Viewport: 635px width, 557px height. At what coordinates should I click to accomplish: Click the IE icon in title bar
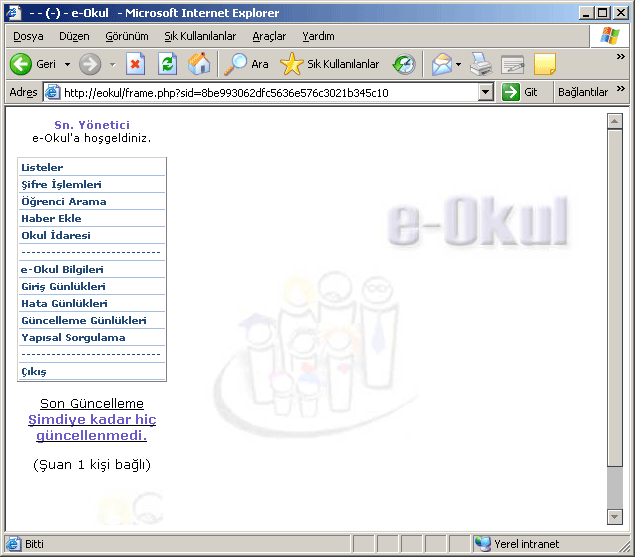14,13
